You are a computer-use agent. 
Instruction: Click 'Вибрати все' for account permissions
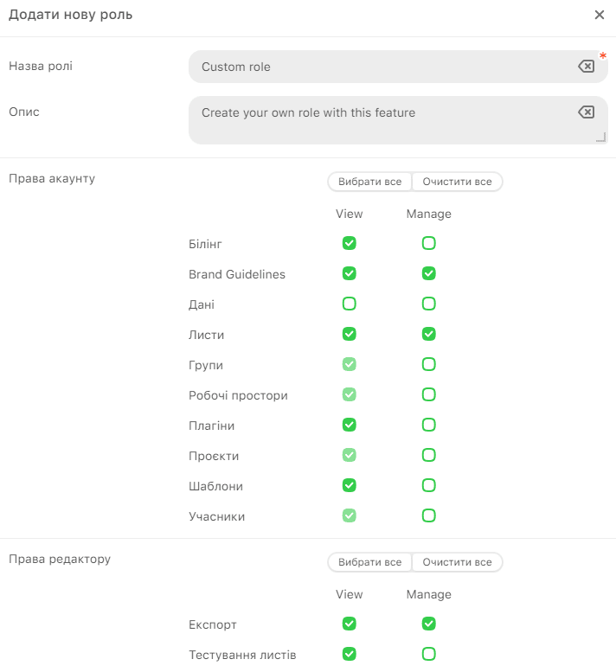pyautogui.click(x=369, y=182)
